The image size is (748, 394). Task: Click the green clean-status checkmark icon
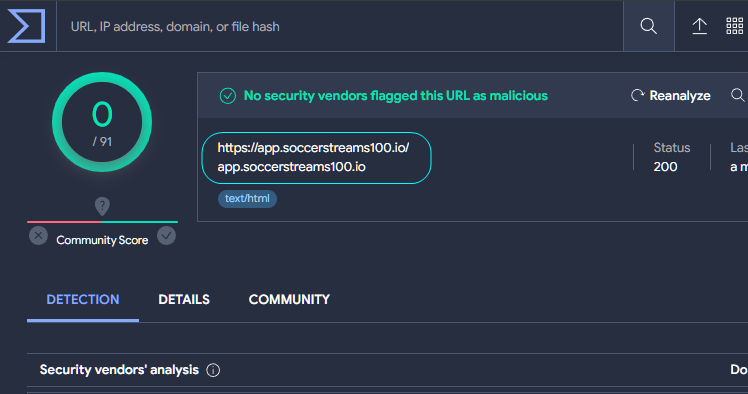[228, 96]
